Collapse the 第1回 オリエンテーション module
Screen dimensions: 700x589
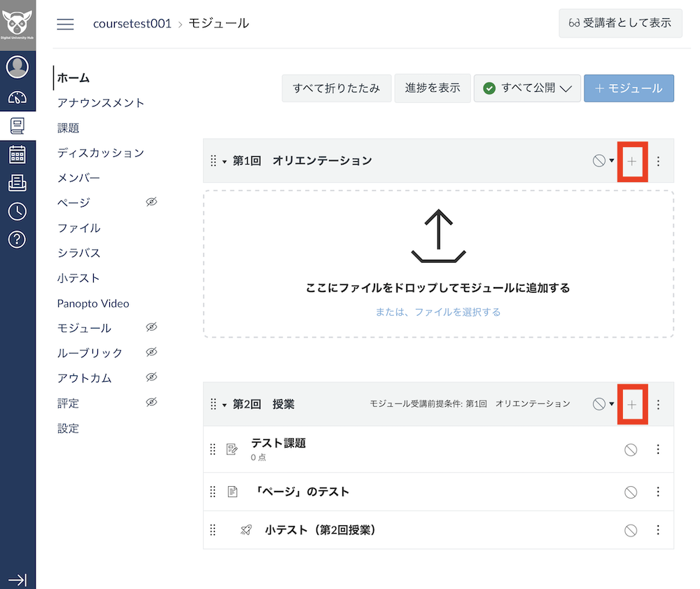point(223,161)
